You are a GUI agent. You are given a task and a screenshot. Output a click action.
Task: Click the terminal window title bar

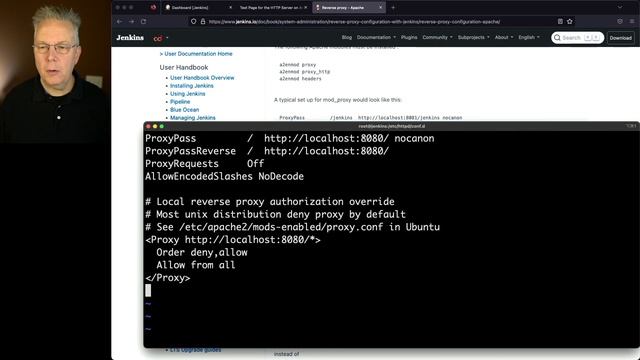tap(391, 127)
